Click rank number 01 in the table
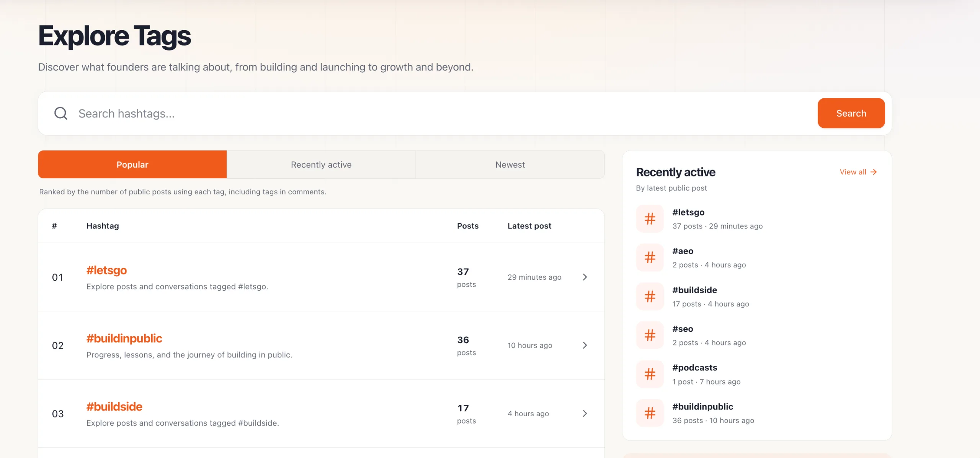This screenshot has height=458, width=980. pyautogui.click(x=57, y=277)
